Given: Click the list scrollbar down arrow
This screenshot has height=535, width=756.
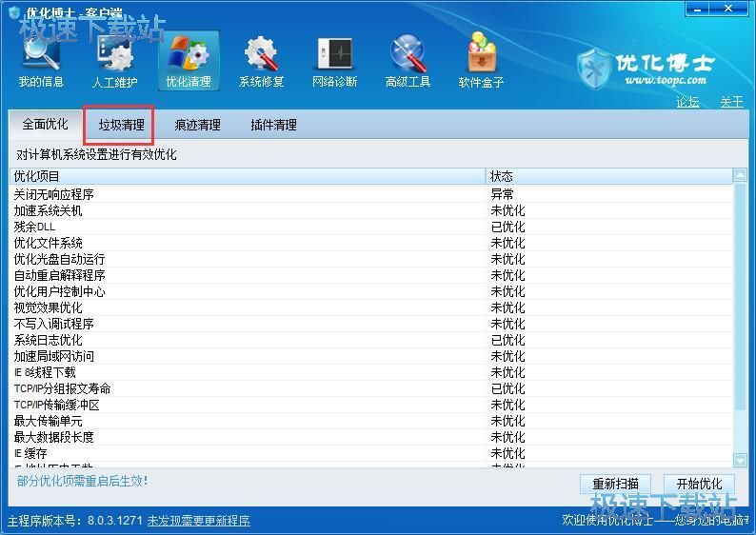Looking at the screenshot, I should tap(740, 461).
